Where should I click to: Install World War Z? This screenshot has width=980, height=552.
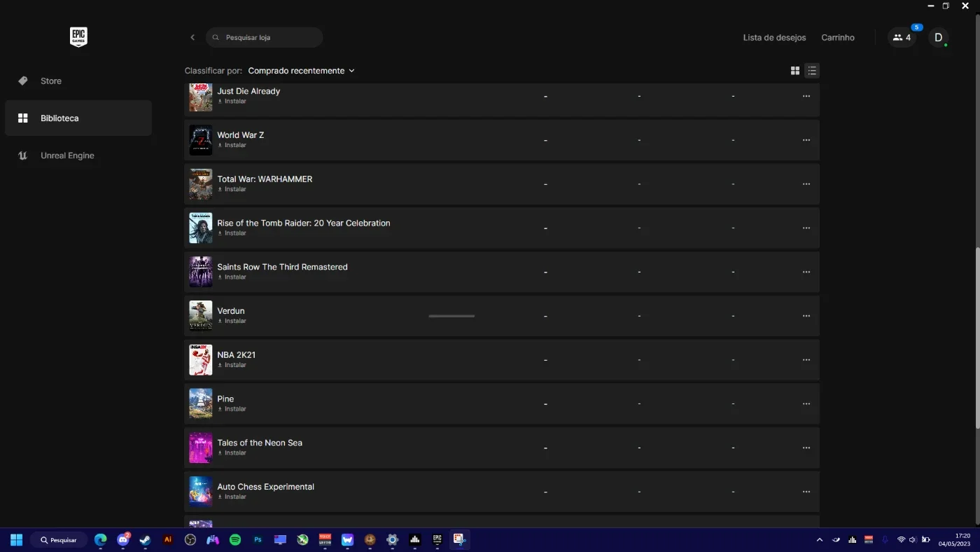232,145
